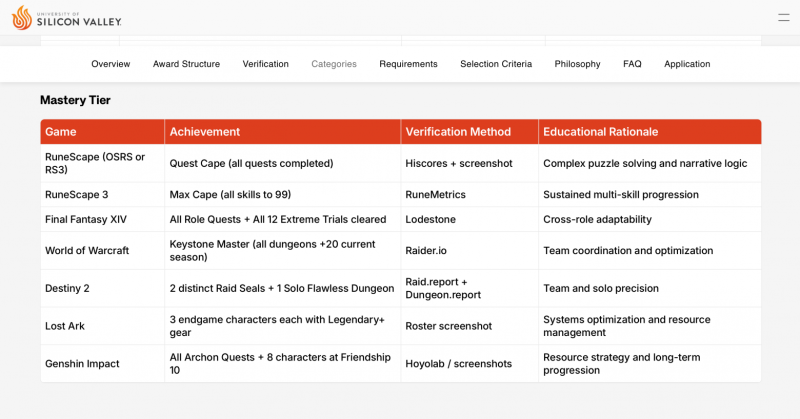
Task: Select the Genshin Impact row entry
Action: 401,363
